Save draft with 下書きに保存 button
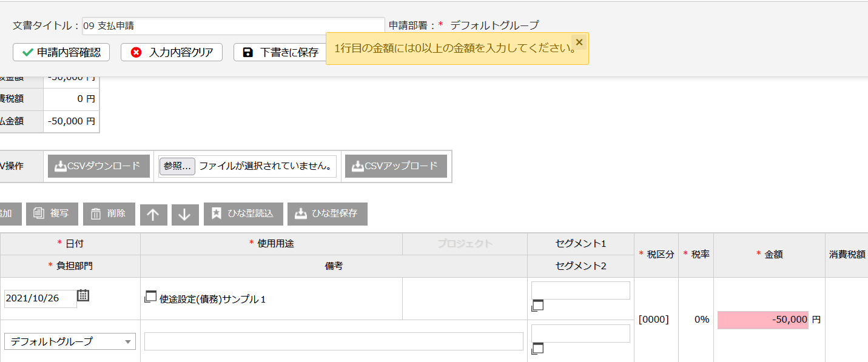The width and height of the screenshot is (868, 362). tap(280, 52)
